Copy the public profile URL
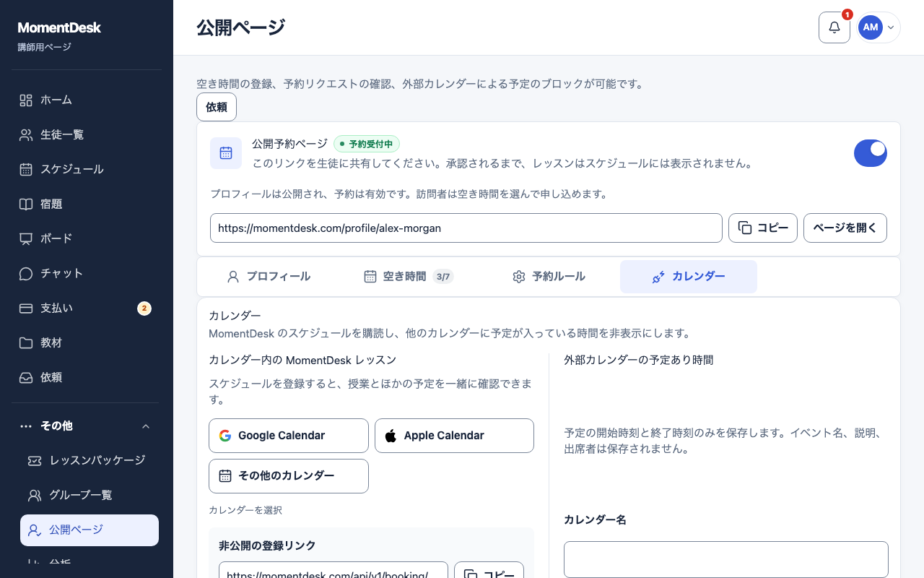 click(x=763, y=228)
